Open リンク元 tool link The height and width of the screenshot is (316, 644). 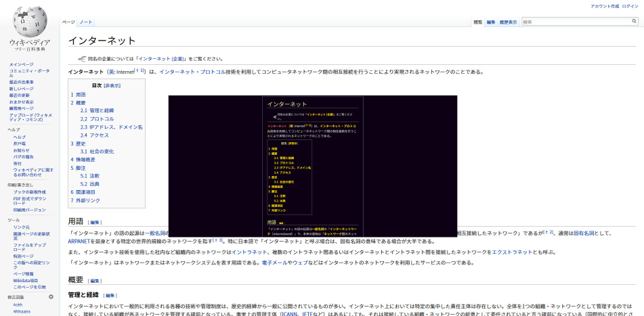click(21, 227)
